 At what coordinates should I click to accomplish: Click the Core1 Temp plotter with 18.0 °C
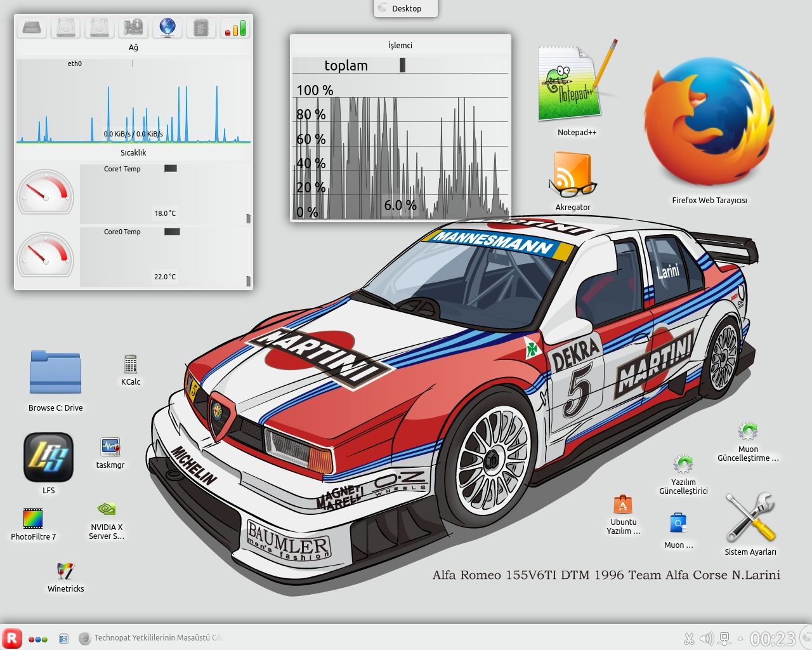[x=165, y=194]
